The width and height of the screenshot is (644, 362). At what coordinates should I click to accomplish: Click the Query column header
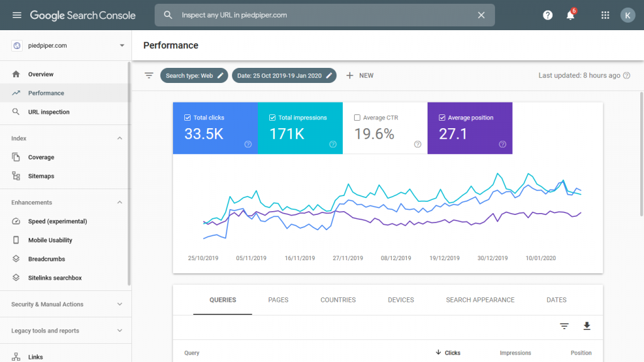[192, 353]
